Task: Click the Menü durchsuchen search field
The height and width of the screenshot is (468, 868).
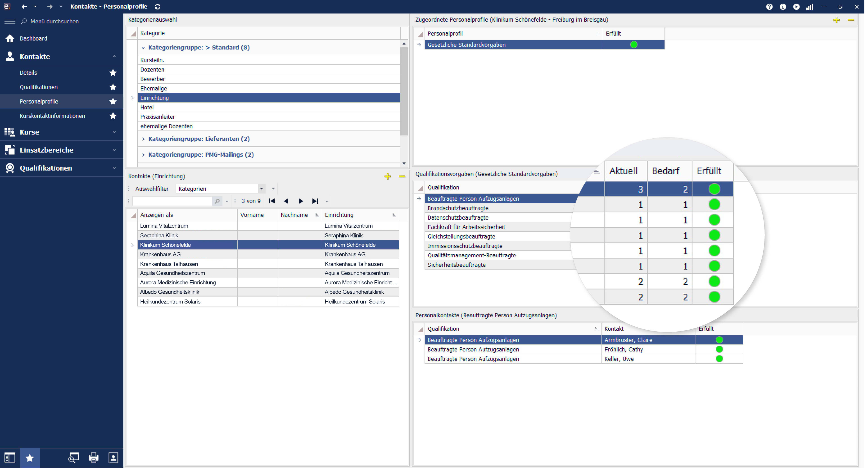Action: [x=54, y=21]
